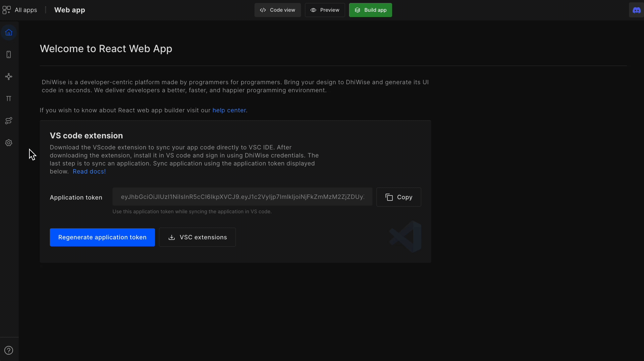Select the components nodes icon in the sidebar
Viewport: 644px width, 361px height.
[x=9, y=77]
